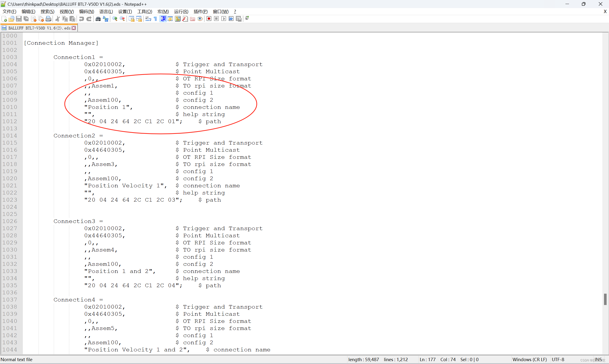
Task: Run macro multiple times icon
Action: click(231, 19)
